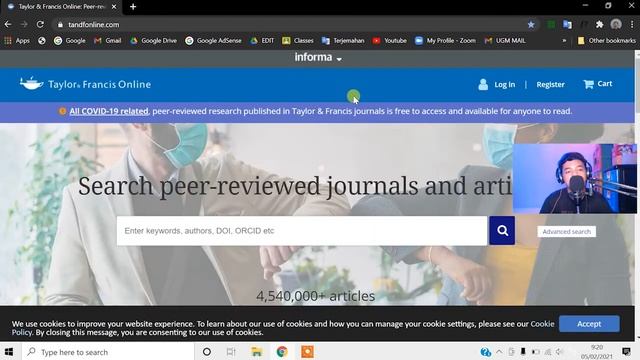Open the Chrome profile avatar

pos(616,24)
